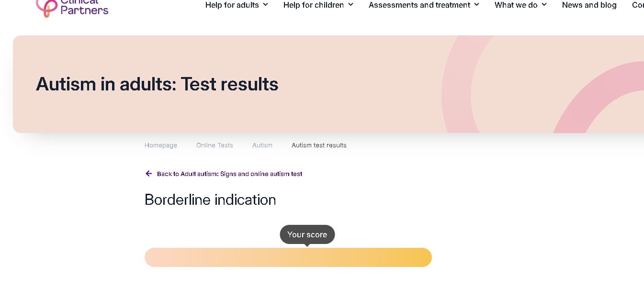Navigate to the Autism breadcrumb
This screenshot has width=644, height=288.
pos(262,145)
